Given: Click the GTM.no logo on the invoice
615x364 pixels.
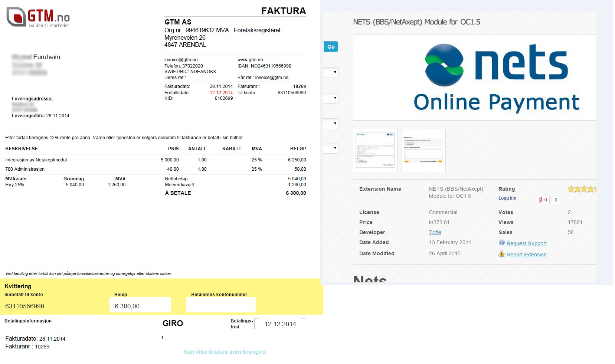Looking at the screenshot, I should tap(38, 17).
